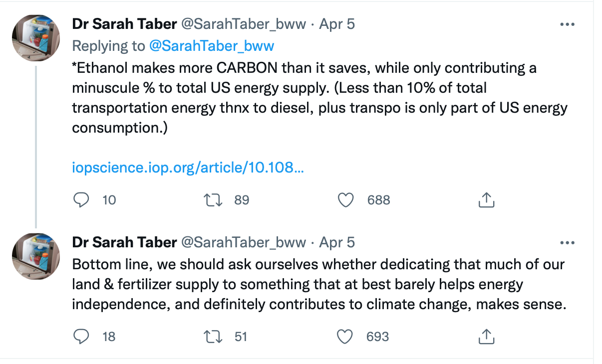Open the Bottom line tweet text body

pyautogui.click(x=318, y=284)
